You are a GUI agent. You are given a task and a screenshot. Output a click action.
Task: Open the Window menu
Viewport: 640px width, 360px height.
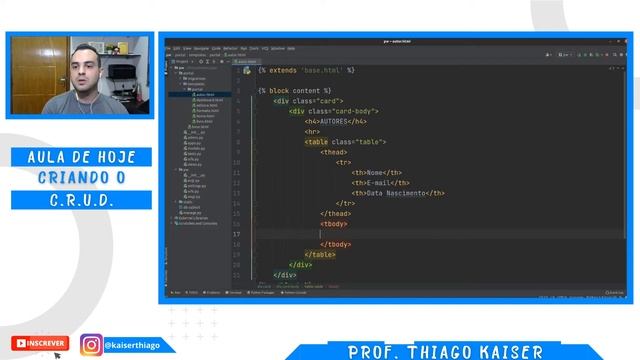(278, 48)
